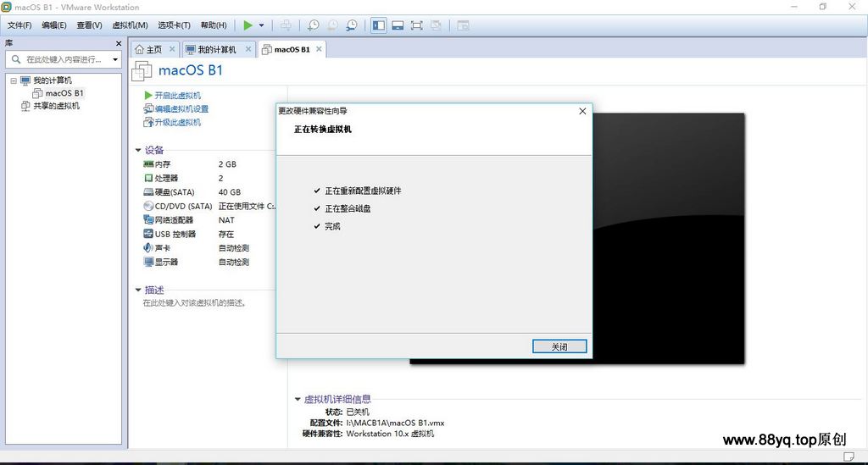Click the 已关机 status text

(x=358, y=412)
